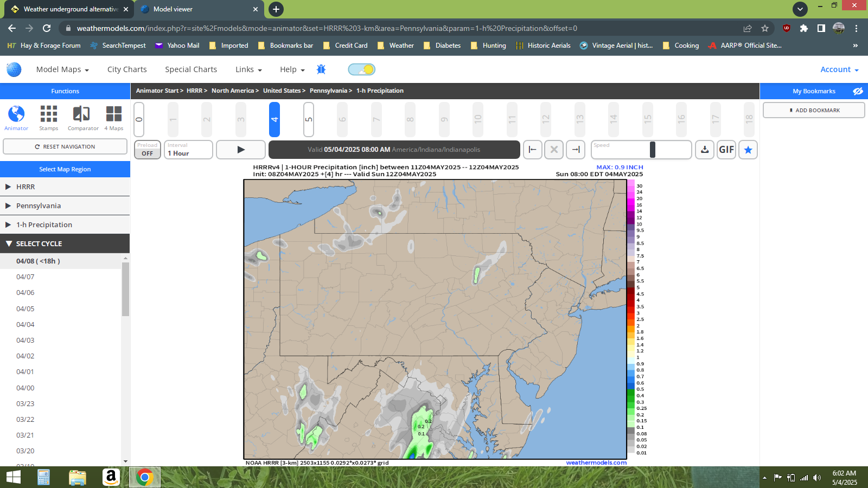This screenshot has width=868, height=488.
Task: Create an animated GIF
Action: pyautogui.click(x=726, y=150)
